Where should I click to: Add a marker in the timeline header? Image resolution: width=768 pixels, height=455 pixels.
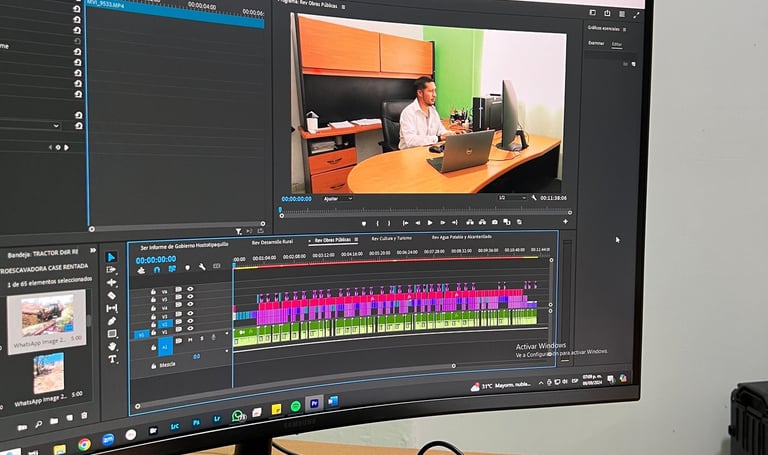(x=187, y=268)
